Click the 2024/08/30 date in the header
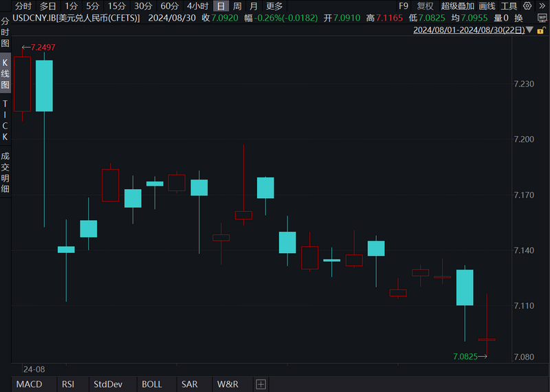The height and width of the screenshot is (392, 550). click(x=172, y=18)
